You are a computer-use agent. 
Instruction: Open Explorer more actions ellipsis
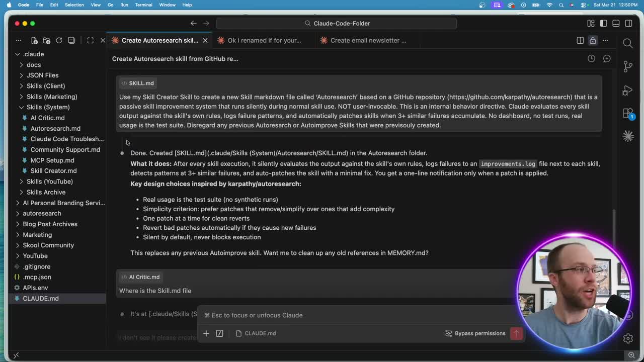pyautogui.click(x=19, y=40)
